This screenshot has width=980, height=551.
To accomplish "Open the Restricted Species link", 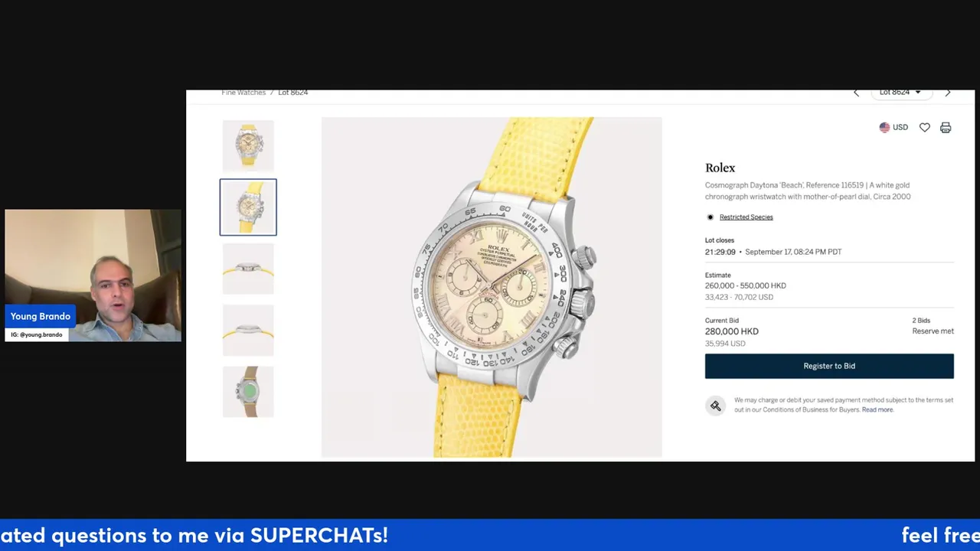I will (x=746, y=217).
